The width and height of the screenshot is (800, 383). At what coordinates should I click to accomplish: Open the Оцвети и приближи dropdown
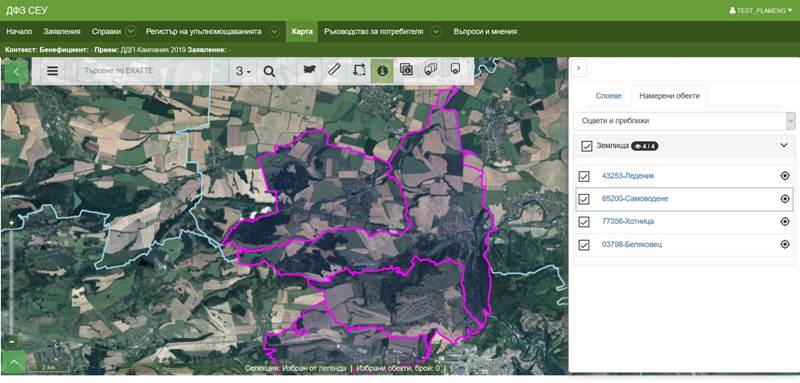(x=684, y=121)
